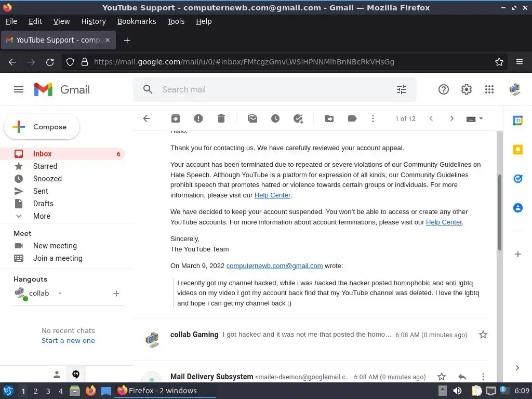Get add-ons plus icon in side panel
The width and height of the screenshot is (532, 399).
point(518,254)
